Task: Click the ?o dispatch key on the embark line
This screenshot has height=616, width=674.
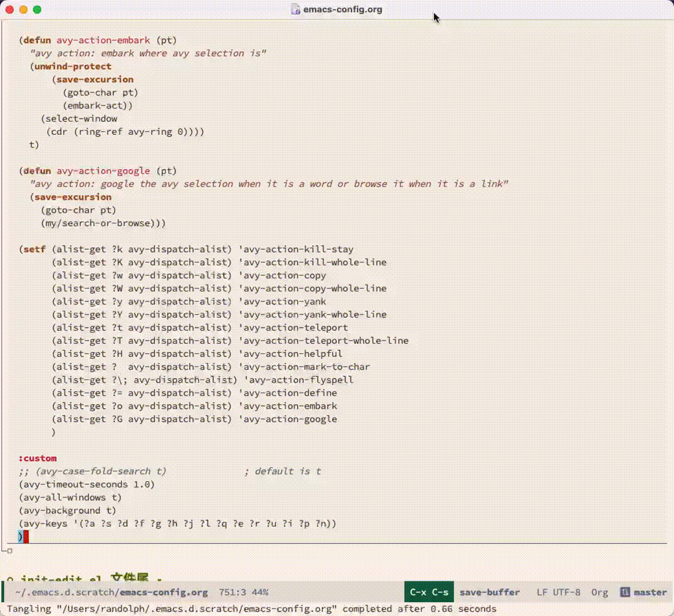Action: click(117, 406)
